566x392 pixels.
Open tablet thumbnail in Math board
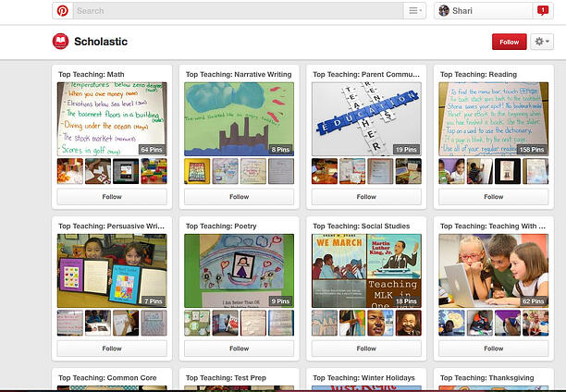tap(126, 171)
